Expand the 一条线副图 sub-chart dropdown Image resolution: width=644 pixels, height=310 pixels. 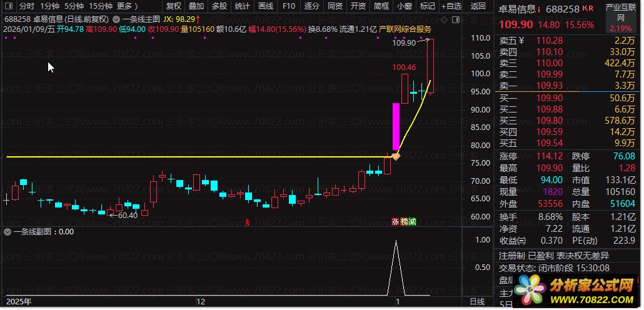click(x=7, y=232)
